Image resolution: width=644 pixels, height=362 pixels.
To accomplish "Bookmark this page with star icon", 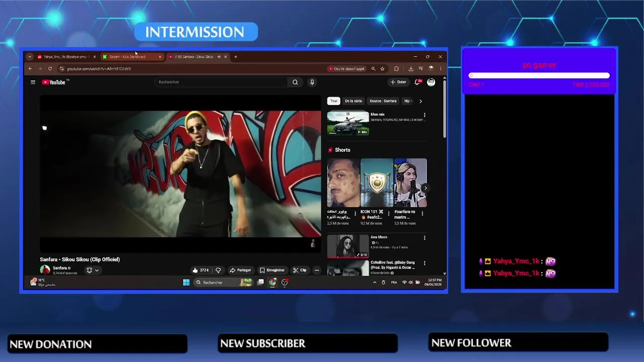I will tap(382, 69).
